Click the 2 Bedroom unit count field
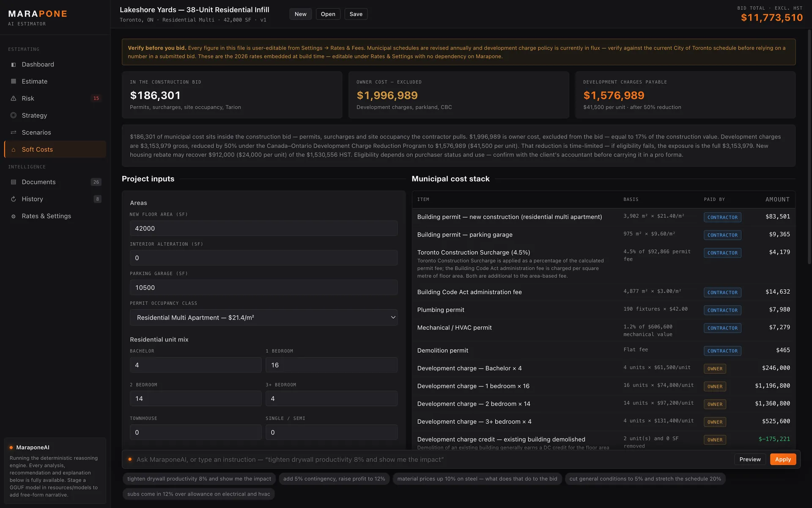 pyautogui.click(x=195, y=398)
